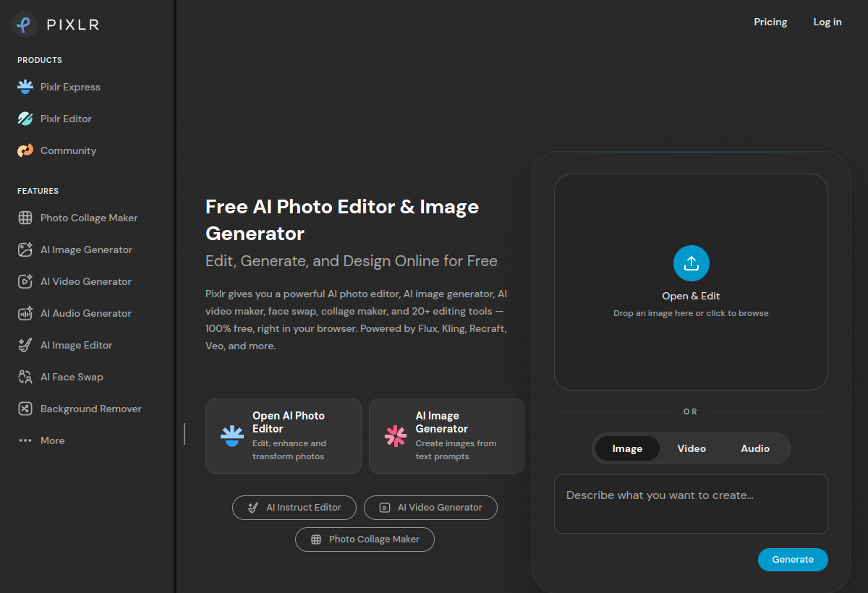
Task: Click the AI Instruct Editor pill button
Action: tap(294, 508)
